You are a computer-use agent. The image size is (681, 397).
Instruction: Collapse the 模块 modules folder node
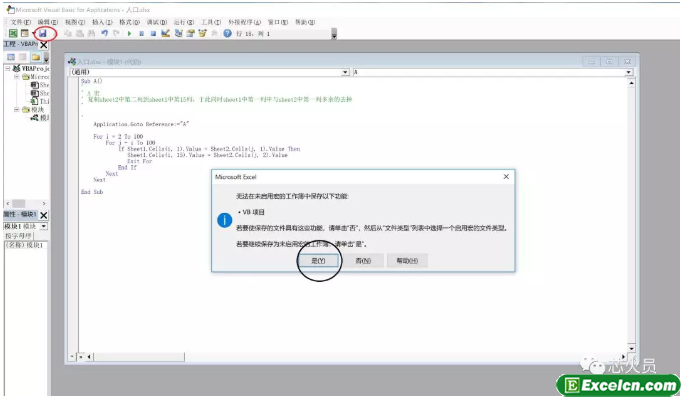(x=17, y=109)
